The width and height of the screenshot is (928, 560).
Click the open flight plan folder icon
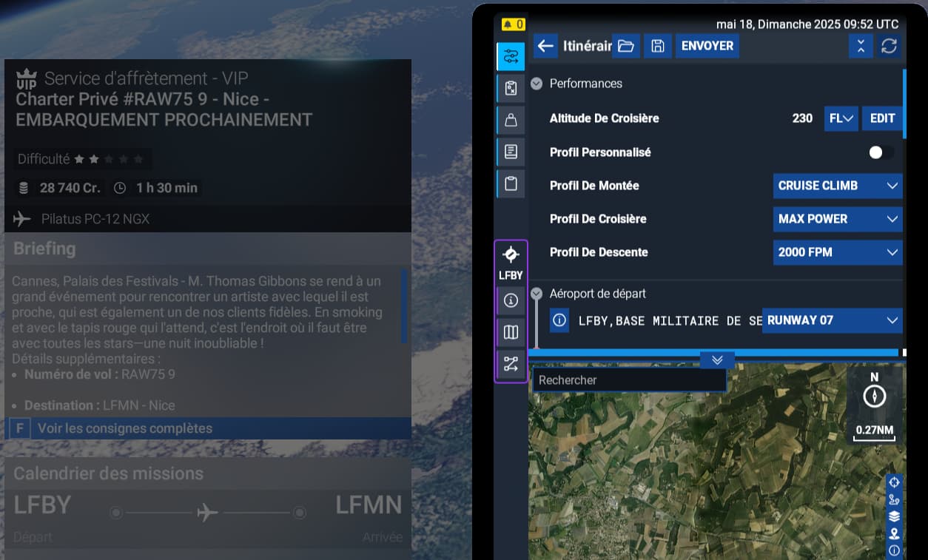click(626, 46)
